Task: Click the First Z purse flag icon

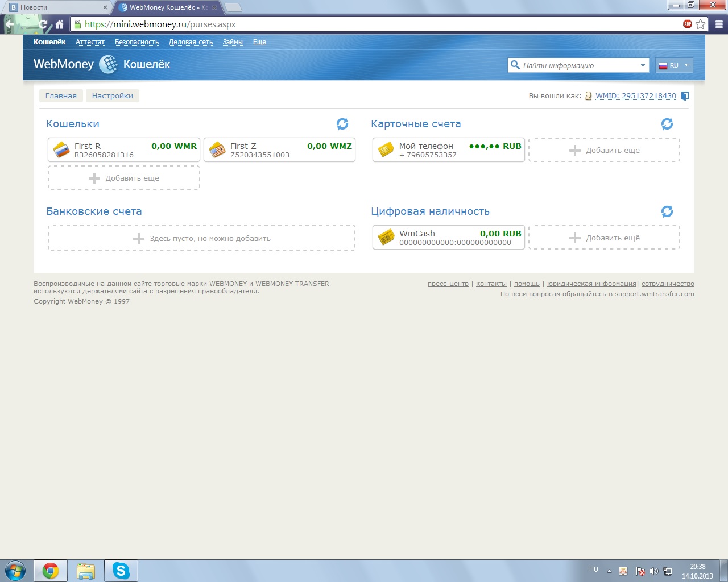Action: [x=217, y=150]
